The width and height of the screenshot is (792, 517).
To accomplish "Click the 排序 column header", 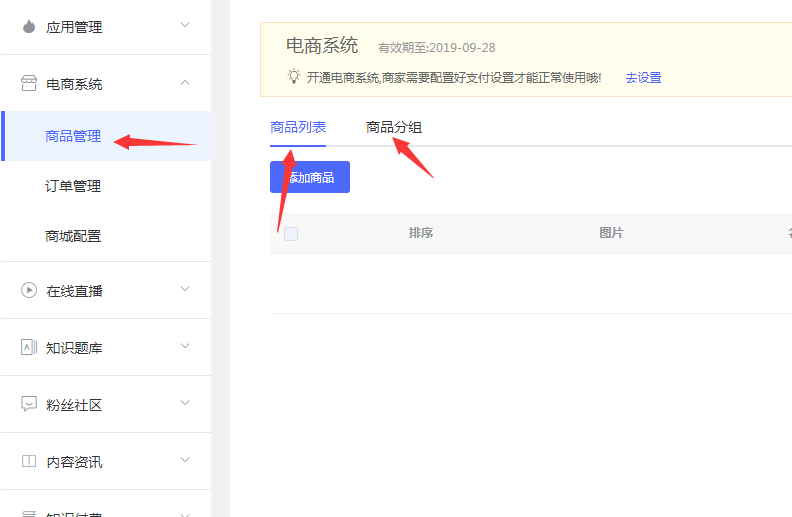I will (x=421, y=233).
